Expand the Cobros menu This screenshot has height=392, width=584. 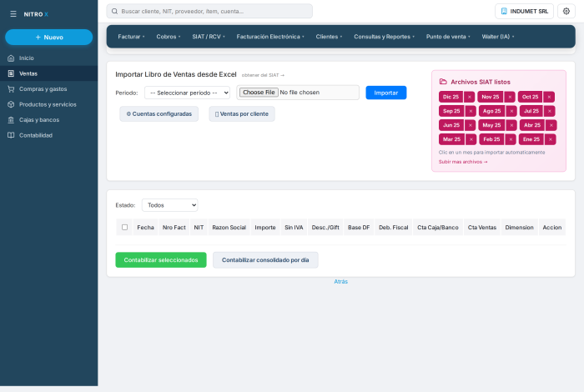tap(169, 37)
